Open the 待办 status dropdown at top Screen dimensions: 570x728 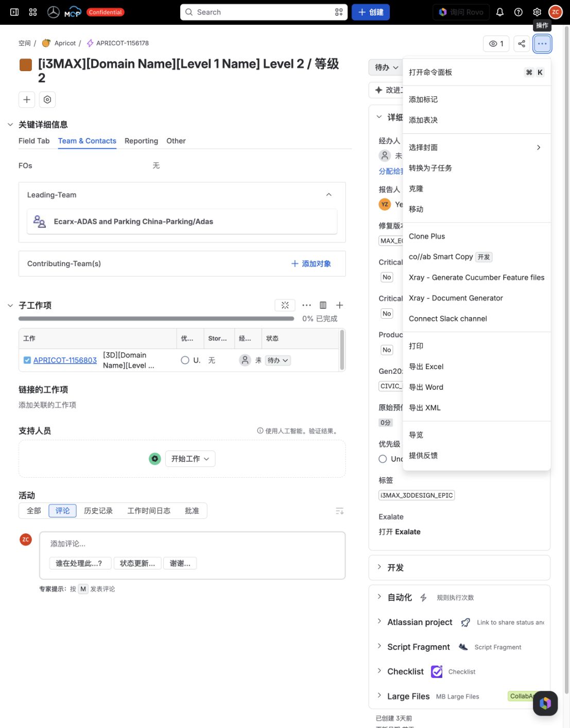point(387,67)
